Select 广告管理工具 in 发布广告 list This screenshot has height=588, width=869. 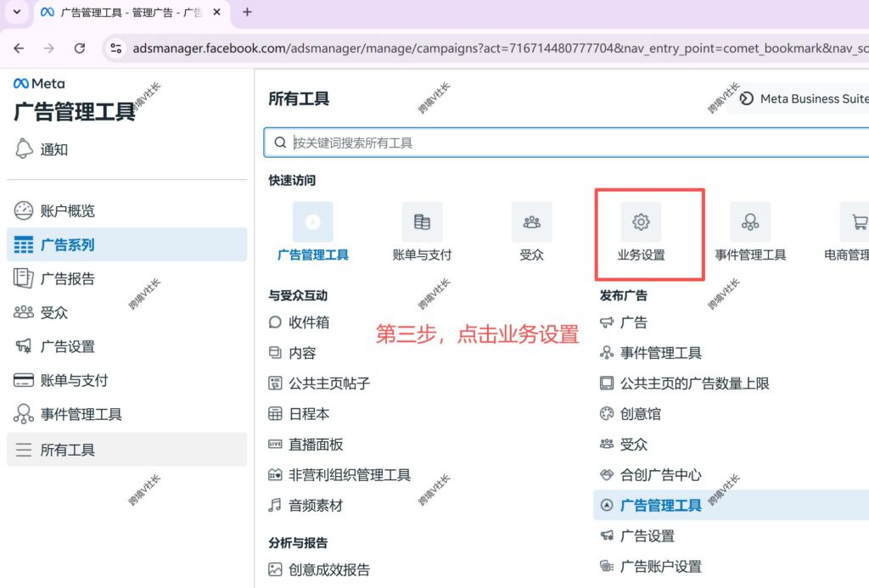[731, 505]
